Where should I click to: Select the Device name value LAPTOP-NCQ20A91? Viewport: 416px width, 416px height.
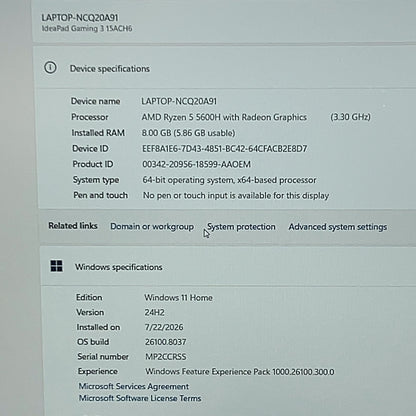pos(179,101)
